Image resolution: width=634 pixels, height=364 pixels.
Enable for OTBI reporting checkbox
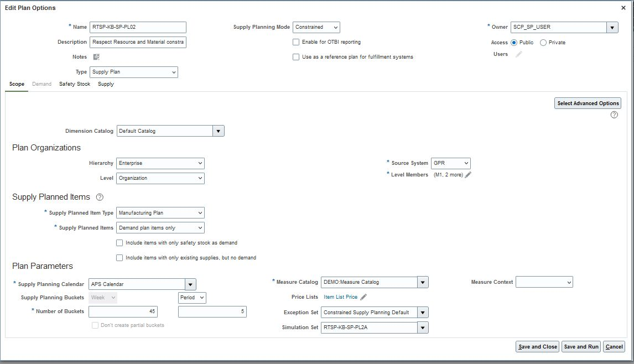click(296, 42)
